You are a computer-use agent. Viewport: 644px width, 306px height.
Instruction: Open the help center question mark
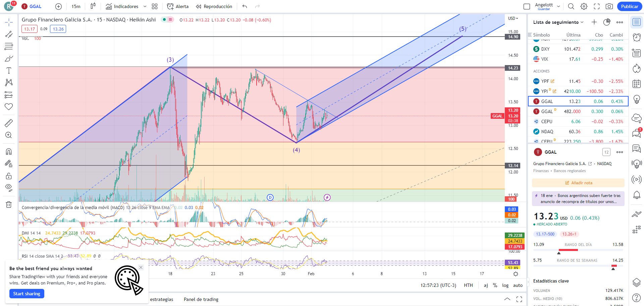pos(637,298)
